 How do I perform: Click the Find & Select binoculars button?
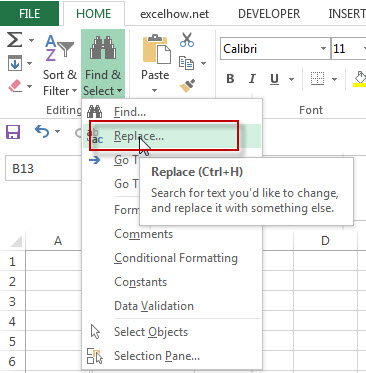103,65
